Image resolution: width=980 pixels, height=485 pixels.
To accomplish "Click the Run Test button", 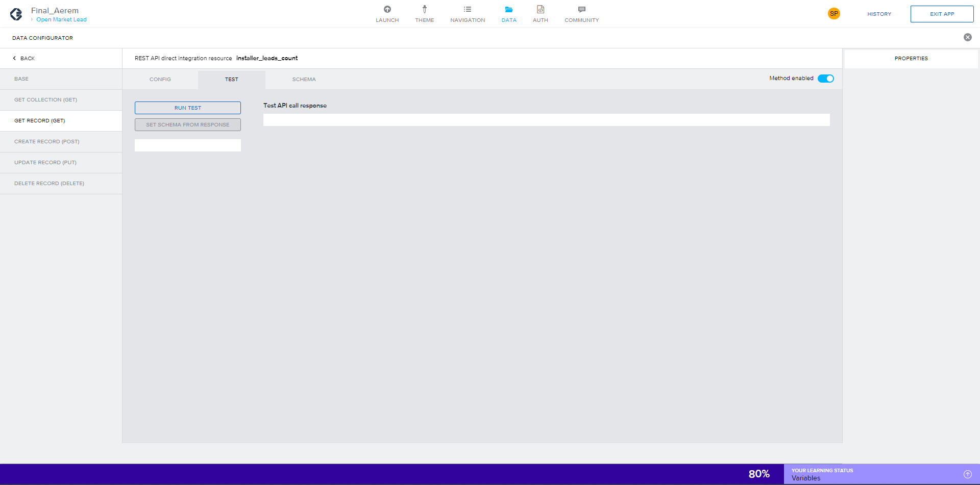I will pos(188,108).
